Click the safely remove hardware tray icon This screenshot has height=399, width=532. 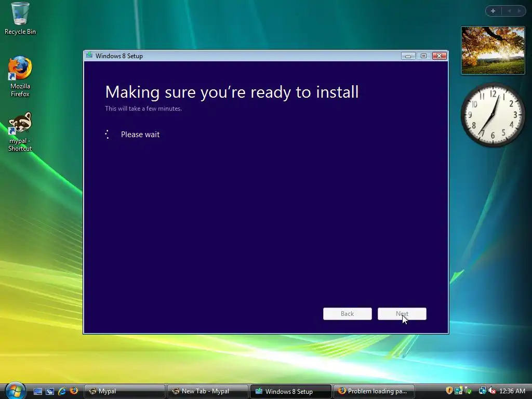coord(469,391)
